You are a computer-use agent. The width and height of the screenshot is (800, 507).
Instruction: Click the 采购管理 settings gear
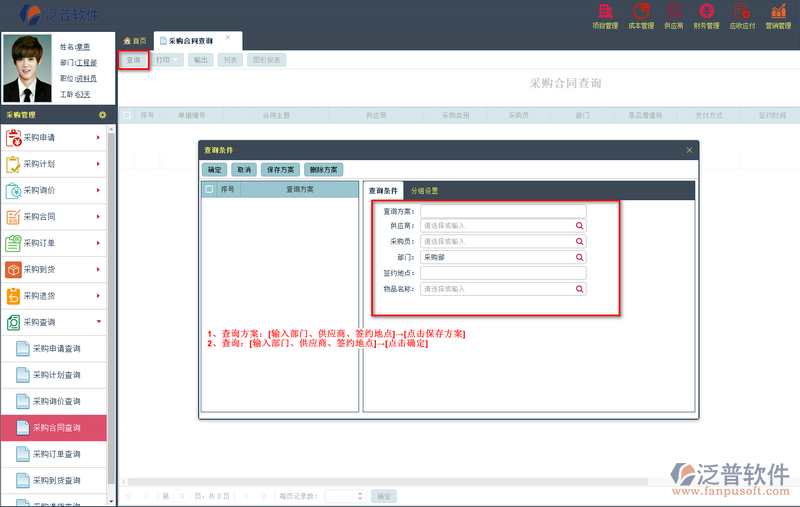[x=102, y=115]
